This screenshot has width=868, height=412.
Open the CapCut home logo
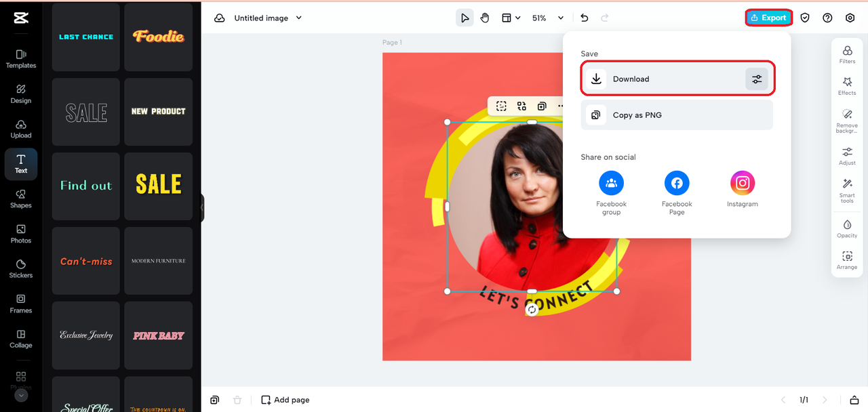[x=20, y=18]
